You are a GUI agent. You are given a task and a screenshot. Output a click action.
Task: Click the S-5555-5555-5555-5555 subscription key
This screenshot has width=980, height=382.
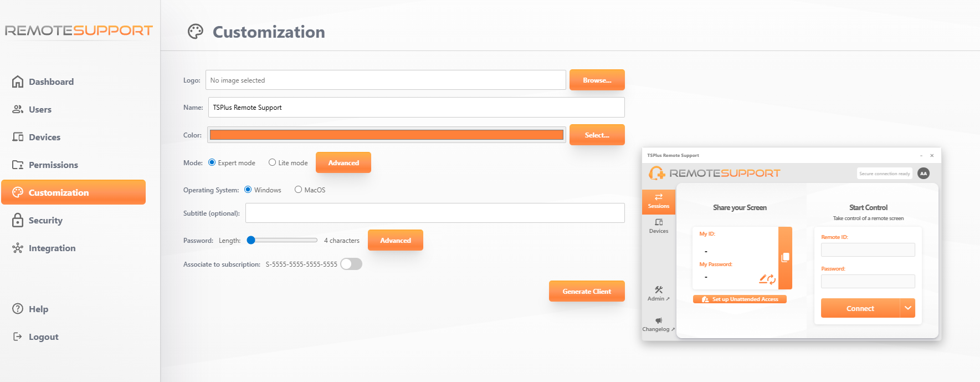click(x=301, y=264)
